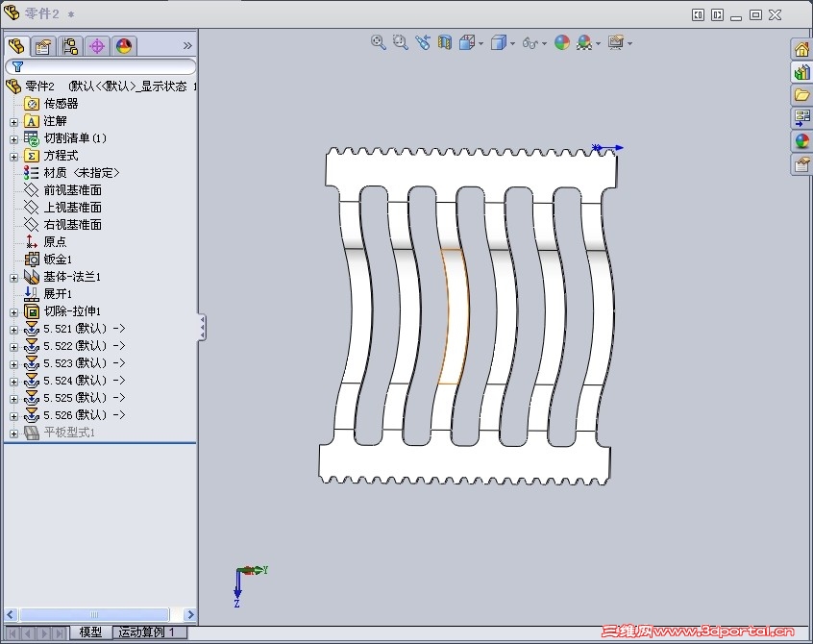Click the tile-left window button
The image size is (813, 644).
698,15
